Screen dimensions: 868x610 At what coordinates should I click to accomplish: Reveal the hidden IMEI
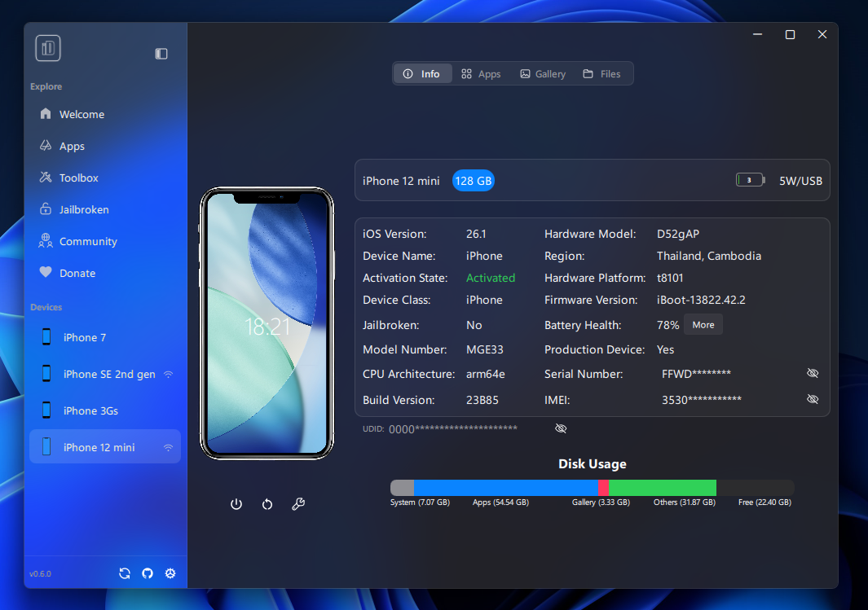[813, 399]
